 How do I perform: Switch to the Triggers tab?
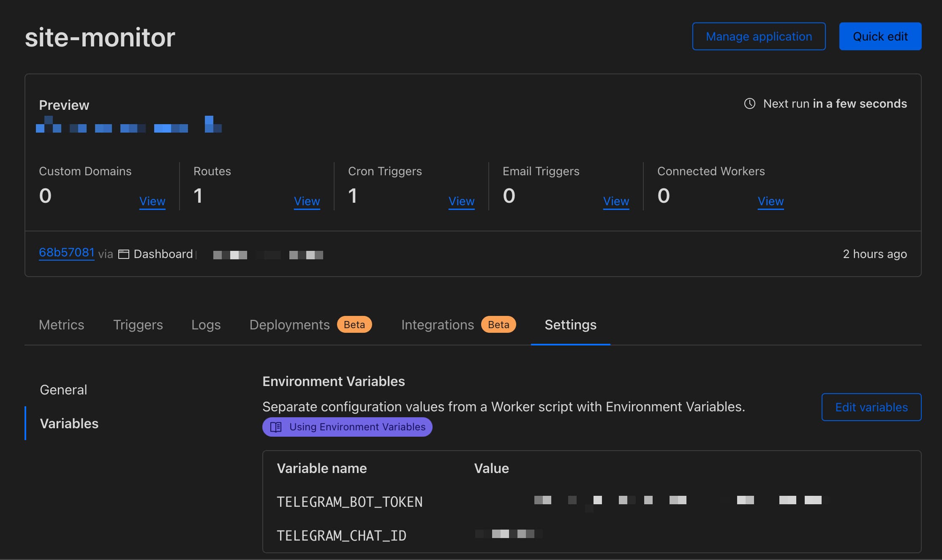click(138, 325)
